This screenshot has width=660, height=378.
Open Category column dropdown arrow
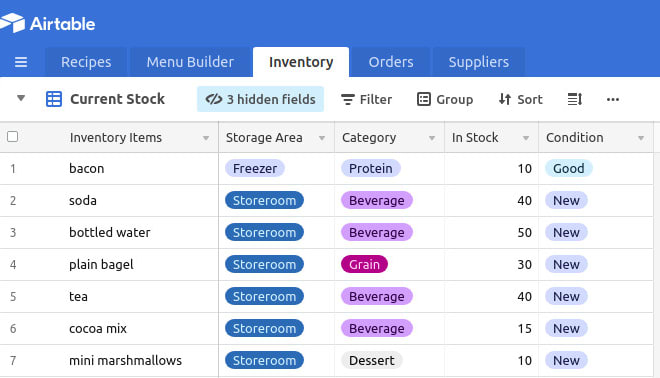point(432,138)
